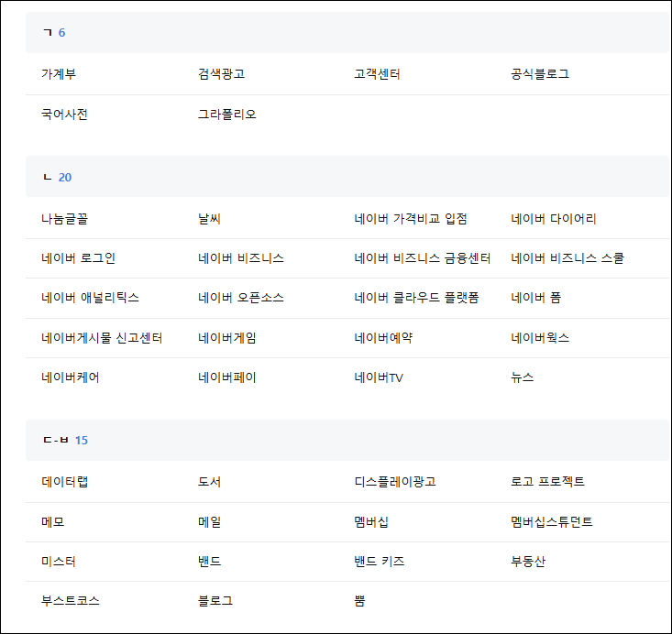The height and width of the screenshot is (634, 672).
Task: Open 네이버 폼 link
Action: pos(535,298)
